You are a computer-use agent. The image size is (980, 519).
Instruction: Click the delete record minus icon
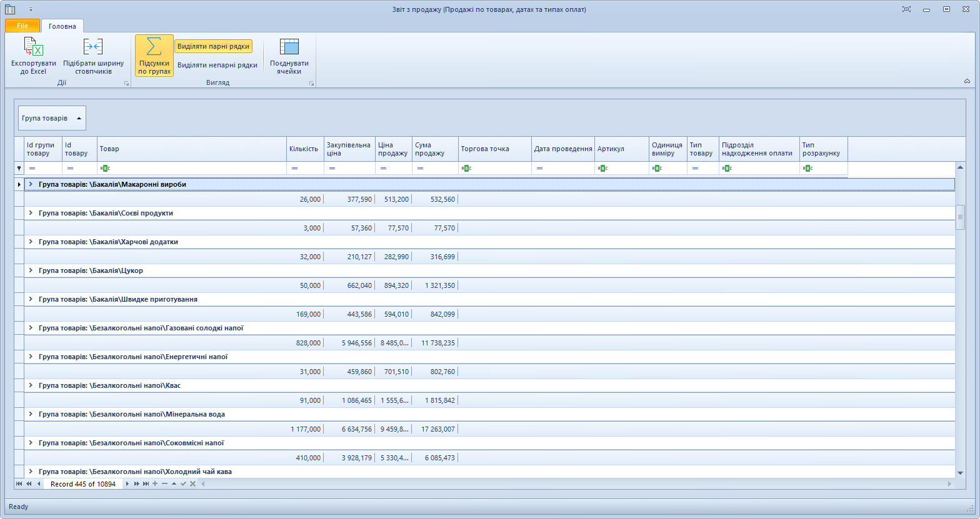coord(164,484)
